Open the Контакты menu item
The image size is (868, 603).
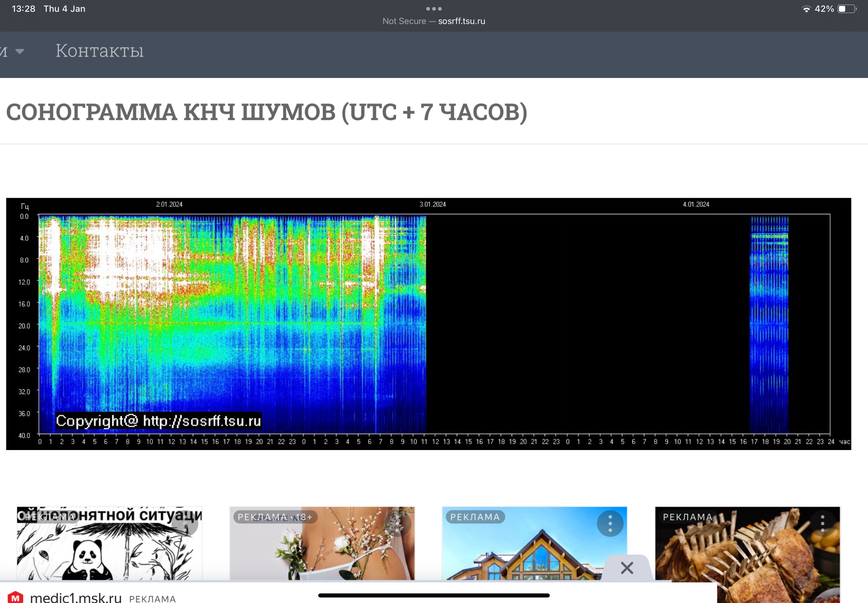[x=99, y=51]
